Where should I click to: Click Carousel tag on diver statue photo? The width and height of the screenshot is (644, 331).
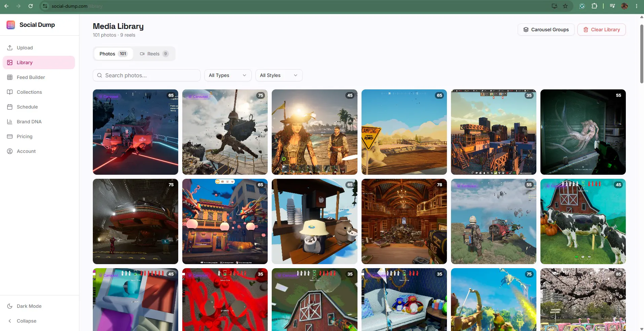click(198, 96)
